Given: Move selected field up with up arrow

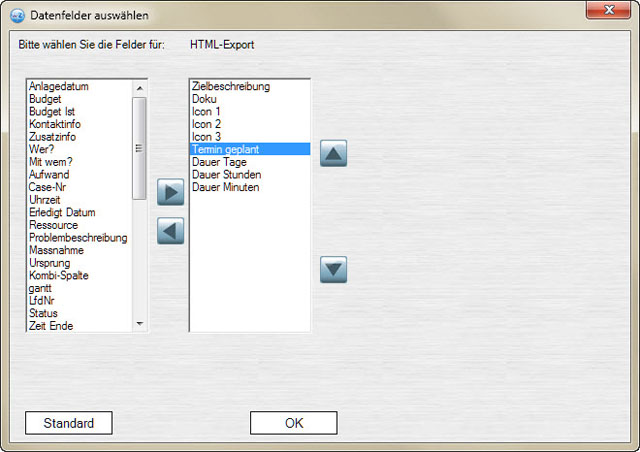Looking at the screenshot, I should (x=333, y=154).
